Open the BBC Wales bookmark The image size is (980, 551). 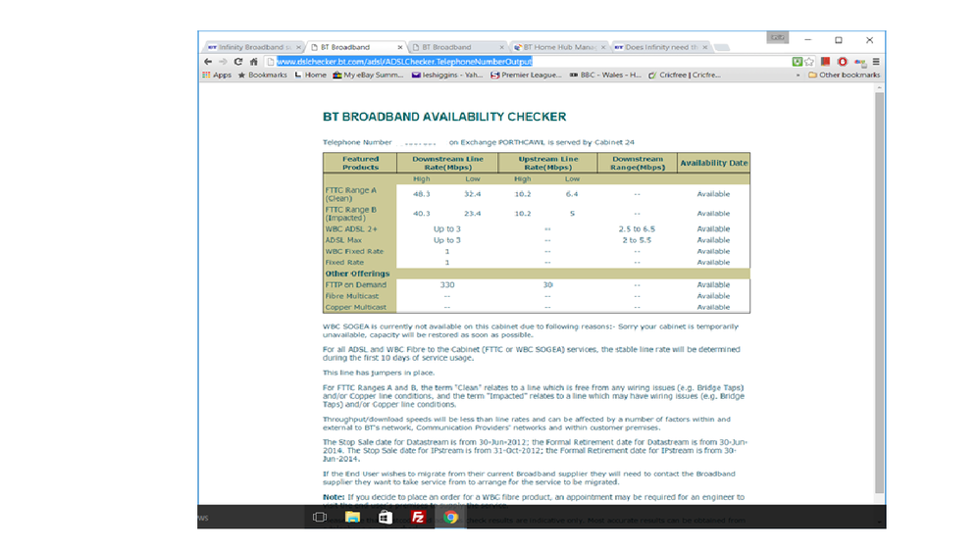pyautogui.click(x=605, y=75)
